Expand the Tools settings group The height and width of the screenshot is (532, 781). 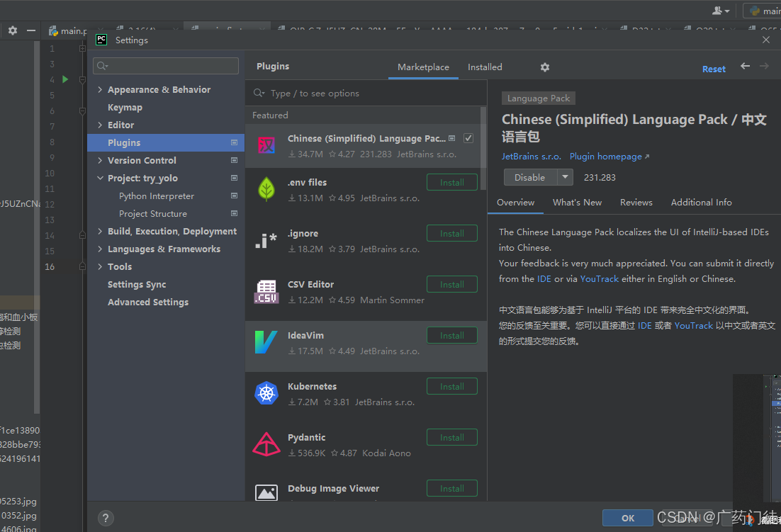tap(100, 267)
